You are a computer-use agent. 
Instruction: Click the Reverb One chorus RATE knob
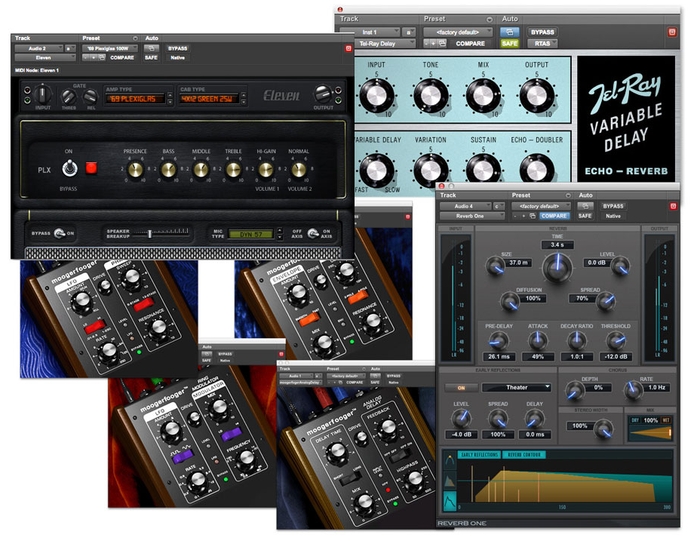click(633, 390)
